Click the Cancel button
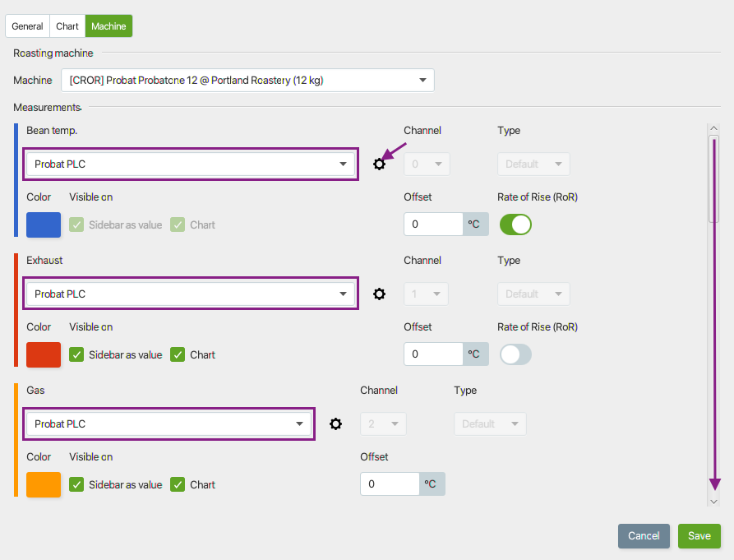The width and height of the screenshot is (734, 560). pos(644,535)
